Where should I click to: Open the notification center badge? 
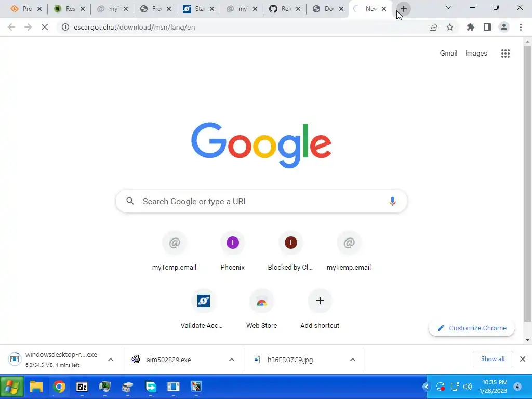pos(517,387)
